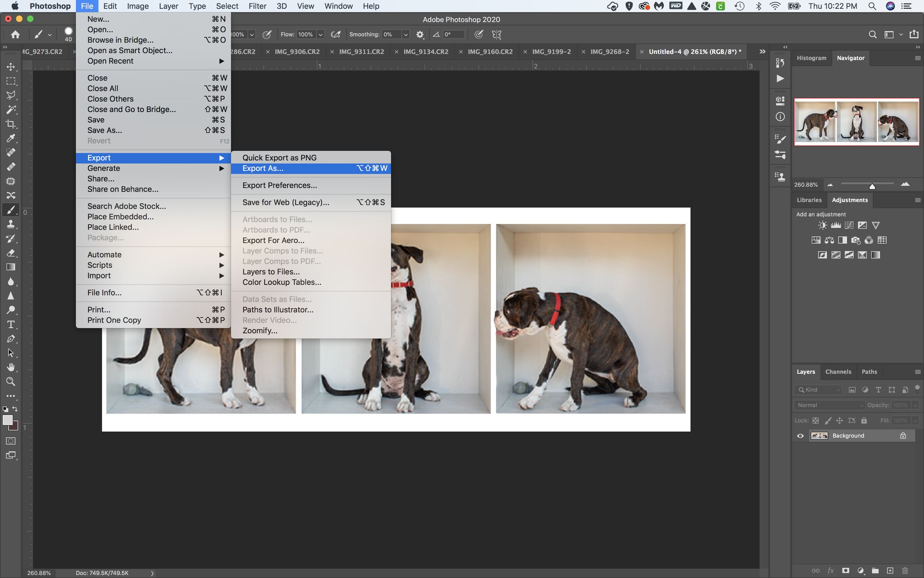Screen dimensions: 924x578
Task: Switch to the Channels tab
Action: (838, 371)
